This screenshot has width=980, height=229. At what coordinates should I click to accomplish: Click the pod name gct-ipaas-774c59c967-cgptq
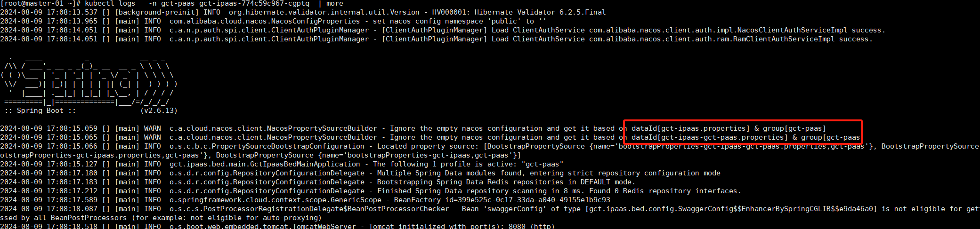(x=254, y=3)
